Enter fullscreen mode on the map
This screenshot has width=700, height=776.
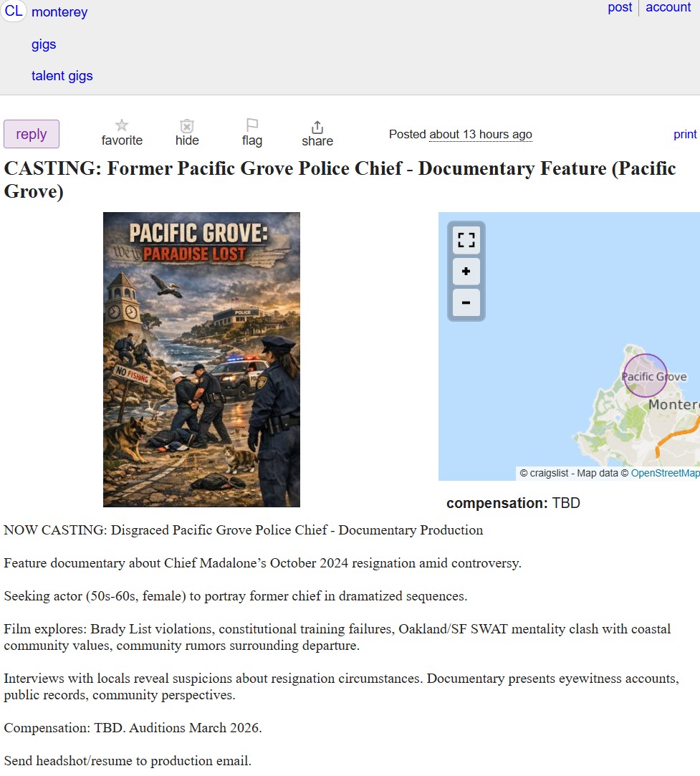pyautogui.click(x=466, y=240)
